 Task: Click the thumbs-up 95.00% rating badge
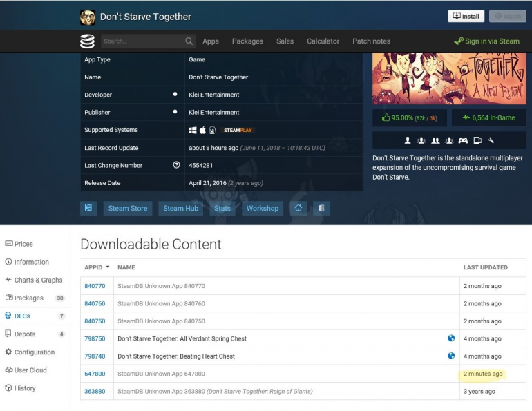410,118
